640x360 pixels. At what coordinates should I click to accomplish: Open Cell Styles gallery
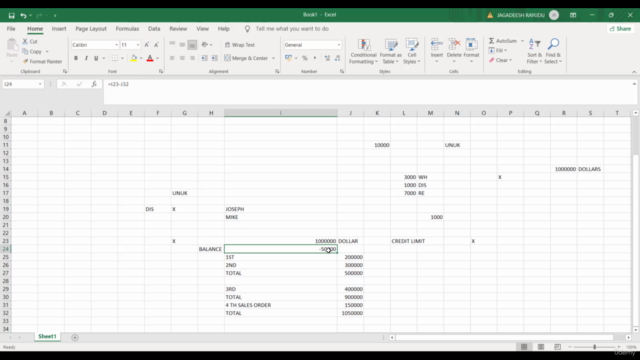pos(411,51)
